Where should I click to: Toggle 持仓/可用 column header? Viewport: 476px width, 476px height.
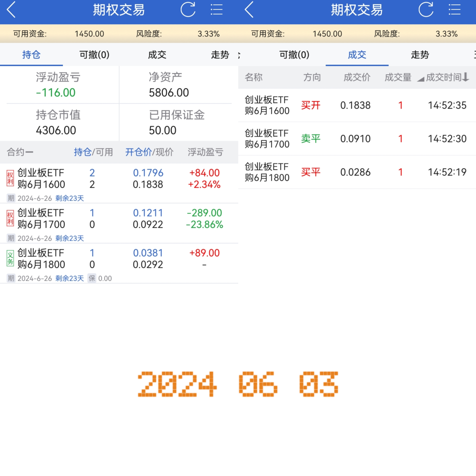[93, 152]
